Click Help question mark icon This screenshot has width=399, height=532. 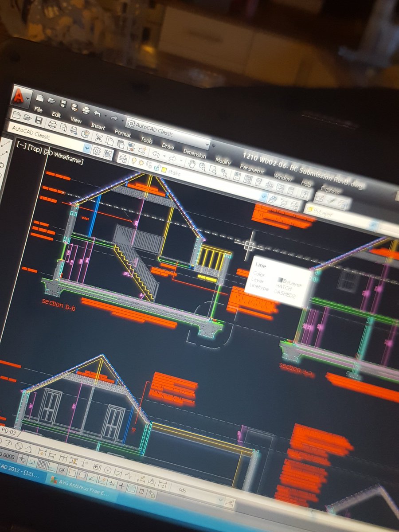click(304, 194)
